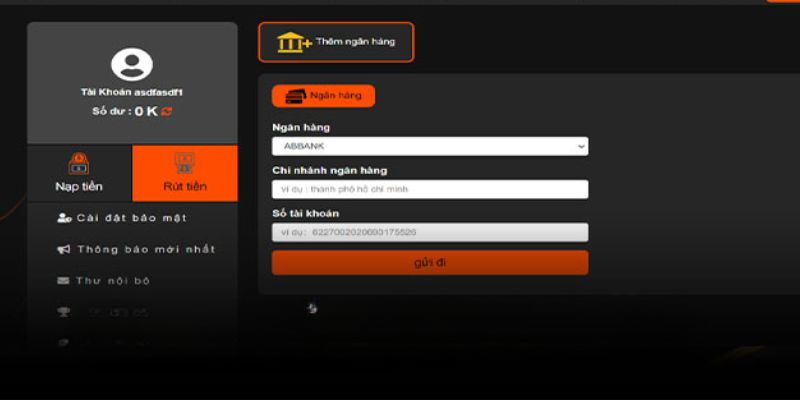Click the chevron arrow on the bank selector
Viewport: 800px width, 400px height.
tap(581, 147)
